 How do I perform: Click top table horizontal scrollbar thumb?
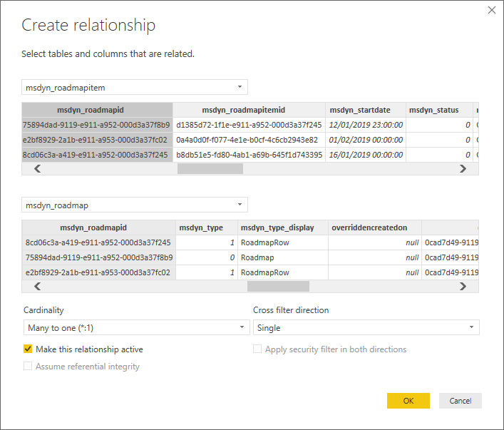pos(210,169)
